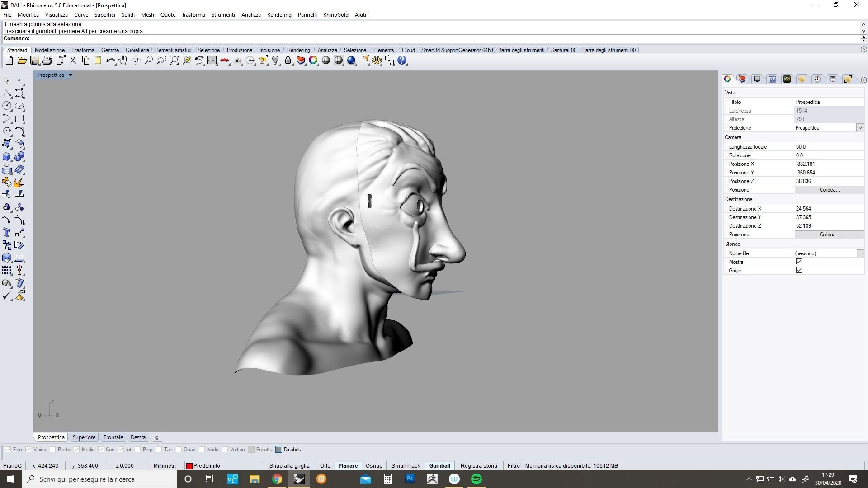Toggle Gumball in status bar
This screenshot has width=868, height=488.
[x=439, y=466]
